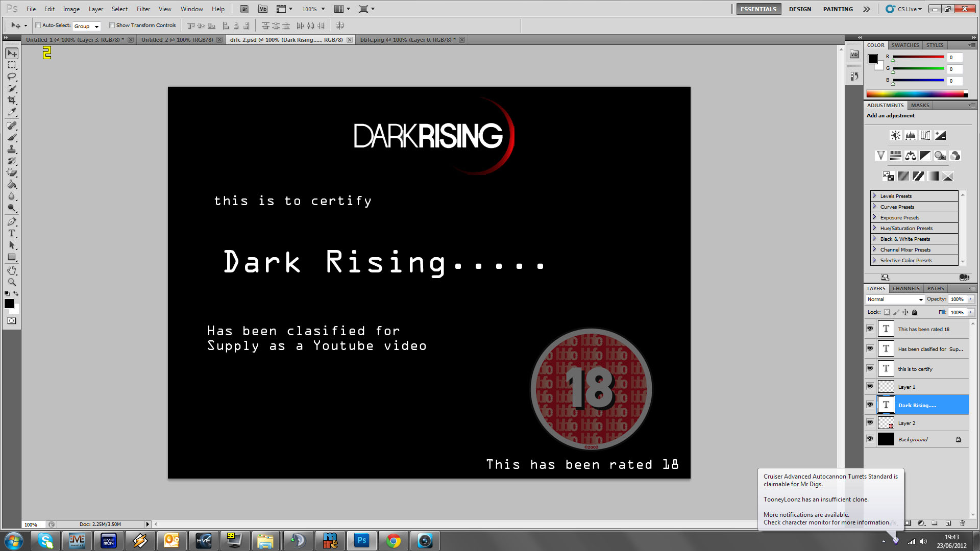Image resolution: width=980 pixels, height=551 pixels.
Task: Select the Eyedropper tool
Action: 12,112
